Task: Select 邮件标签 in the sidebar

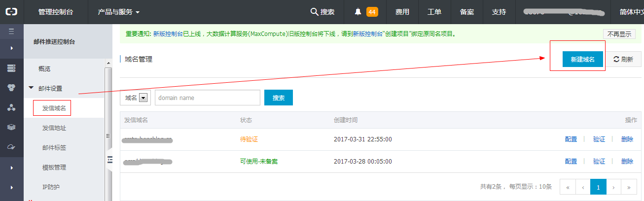Action: [54, 148]
